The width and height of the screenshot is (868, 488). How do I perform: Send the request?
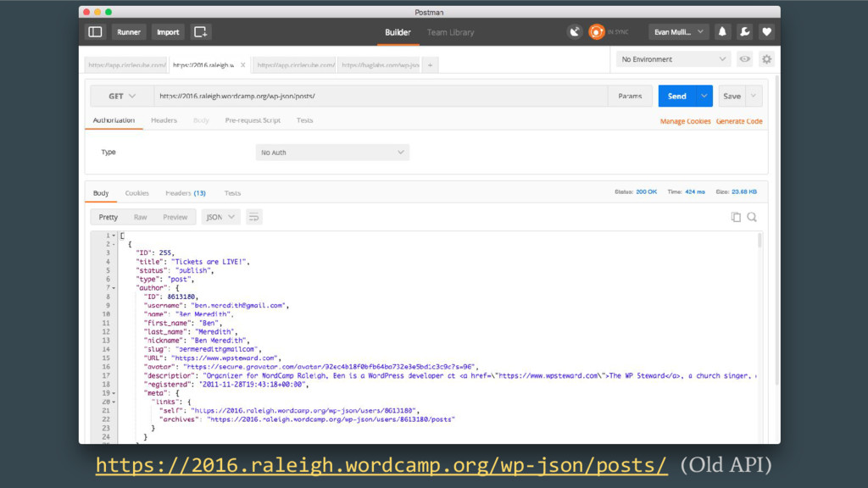tap(676, 97)
